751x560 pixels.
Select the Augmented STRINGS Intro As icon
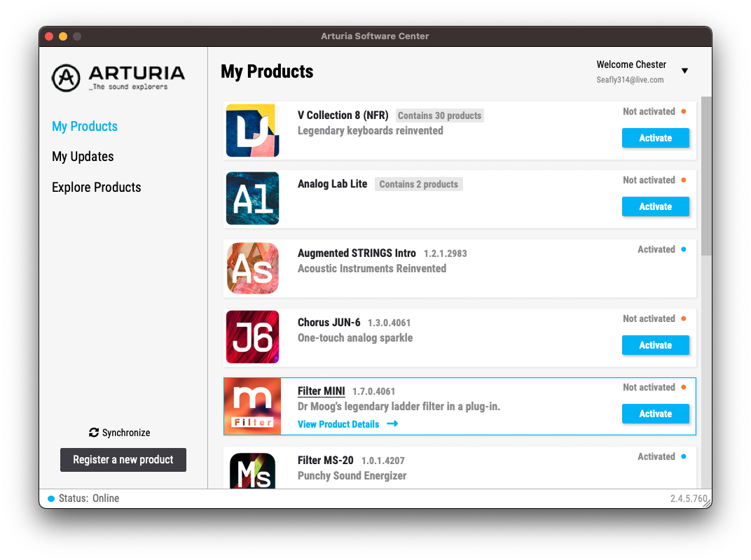pyautogui.click(x=252, y=268)
